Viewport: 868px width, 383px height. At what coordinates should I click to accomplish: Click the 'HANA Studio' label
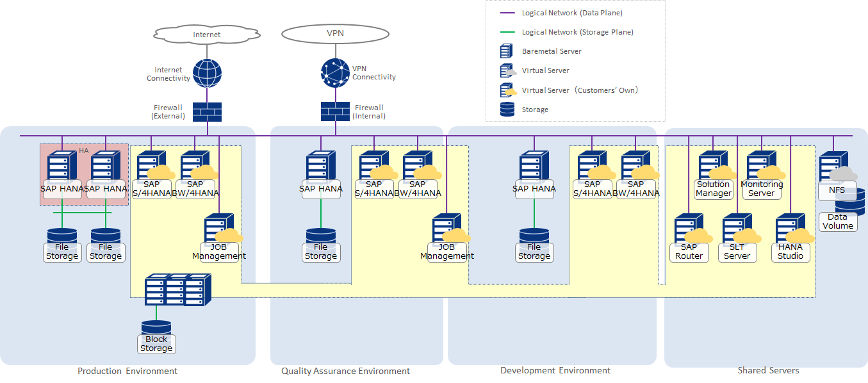(790, 252)
